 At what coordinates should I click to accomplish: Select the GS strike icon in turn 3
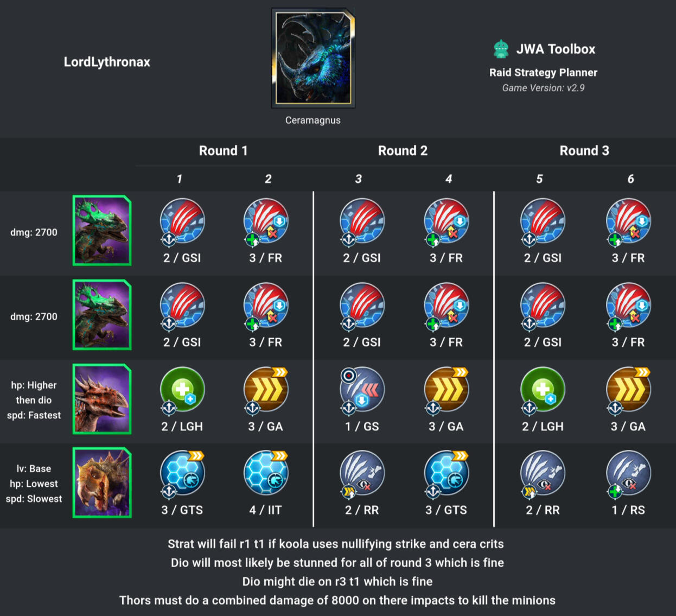tap(362, 390)
